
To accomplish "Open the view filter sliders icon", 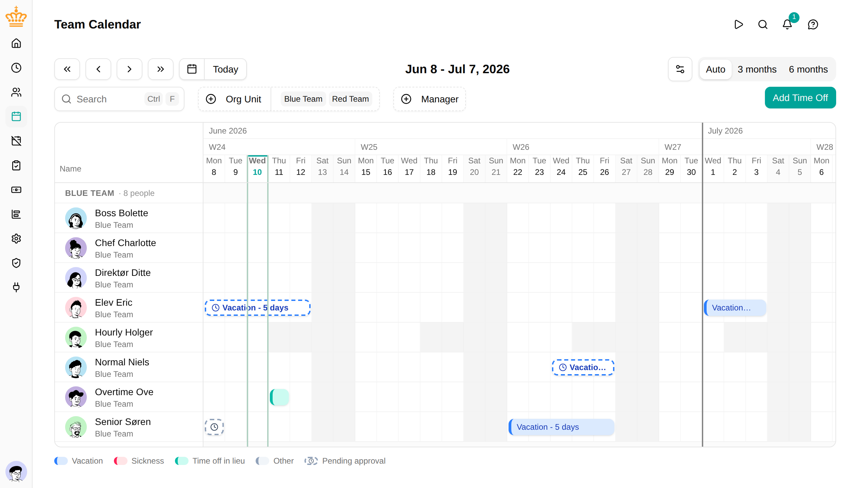I will coord(680,69).
